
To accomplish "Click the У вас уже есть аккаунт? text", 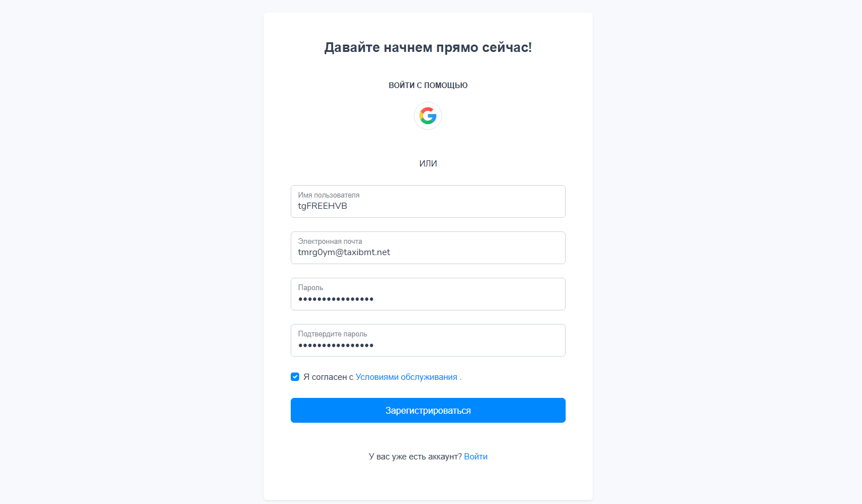I will tap(415, 457).
